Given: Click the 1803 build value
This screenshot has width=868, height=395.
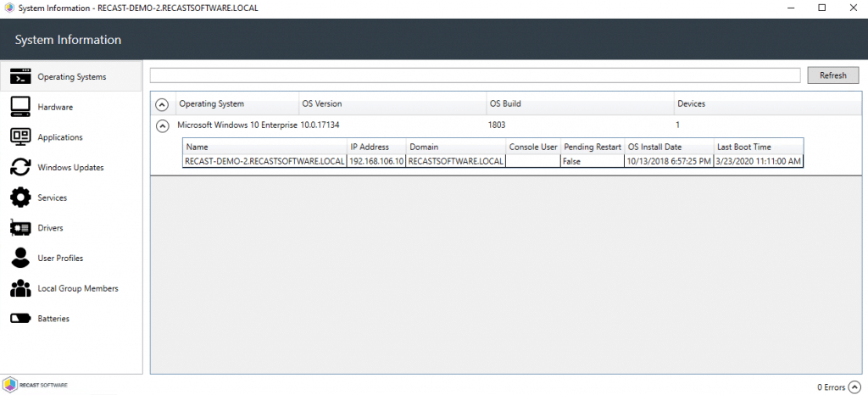Looking at the screenshot, I should click(497, 125).
